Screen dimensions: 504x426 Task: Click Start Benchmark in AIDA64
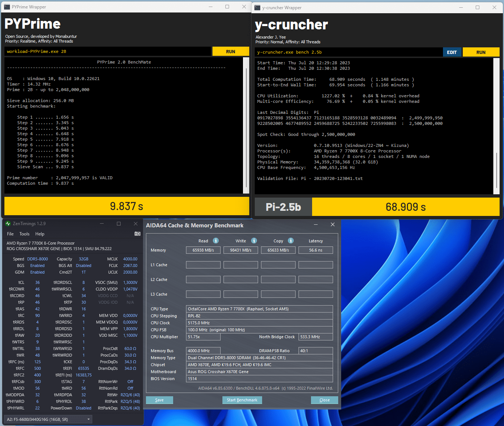pos(242,400)
